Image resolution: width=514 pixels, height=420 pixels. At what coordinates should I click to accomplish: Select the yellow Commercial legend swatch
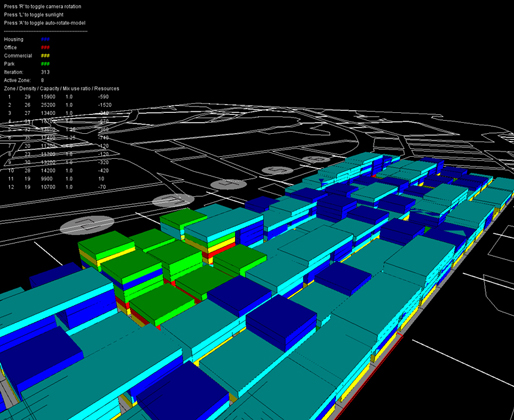click(45, 56)
